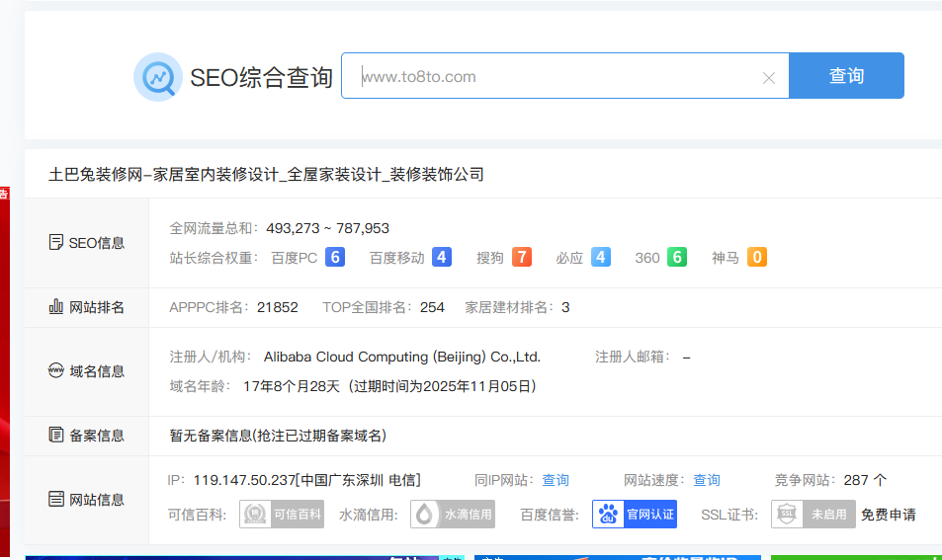Click APPPC排名 value 21852

pyautogui.click(x=278, y=307)
